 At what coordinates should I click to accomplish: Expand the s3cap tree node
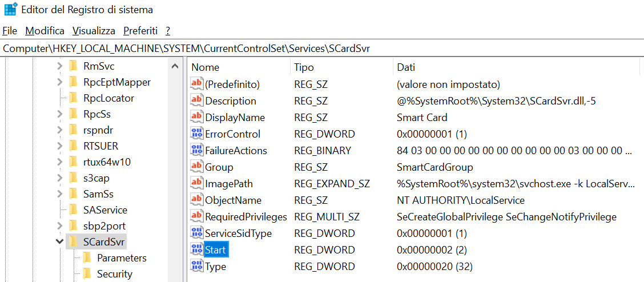[x=60, y=178]
